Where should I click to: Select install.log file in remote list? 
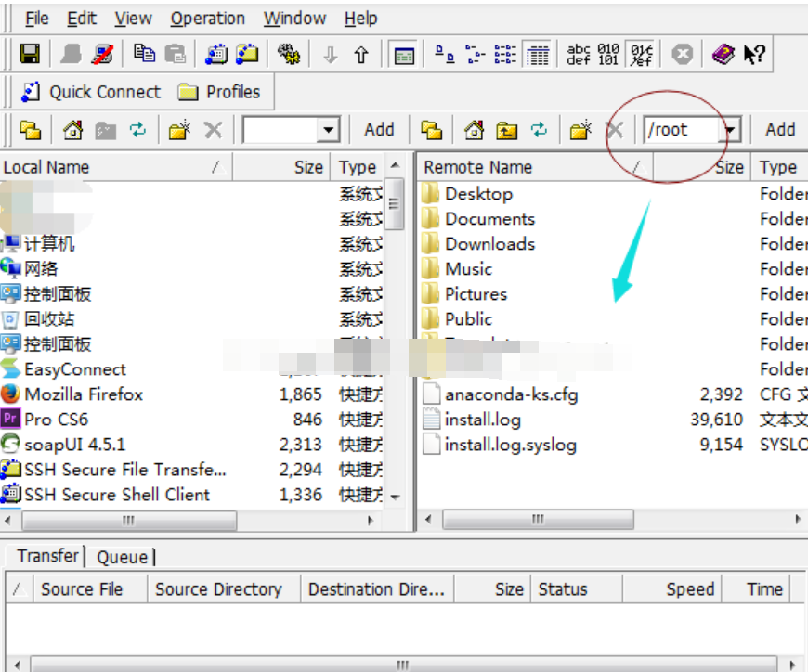click(482, 420)
